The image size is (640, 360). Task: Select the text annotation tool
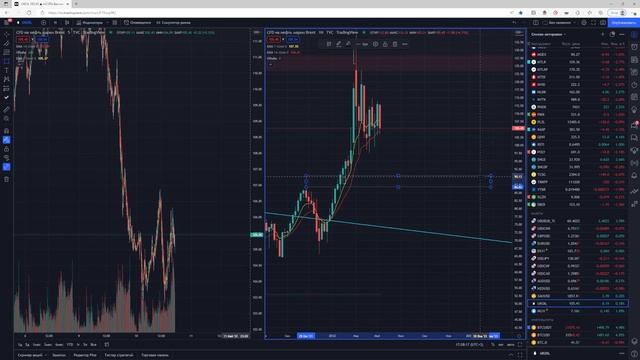click(x=6, y=70)
